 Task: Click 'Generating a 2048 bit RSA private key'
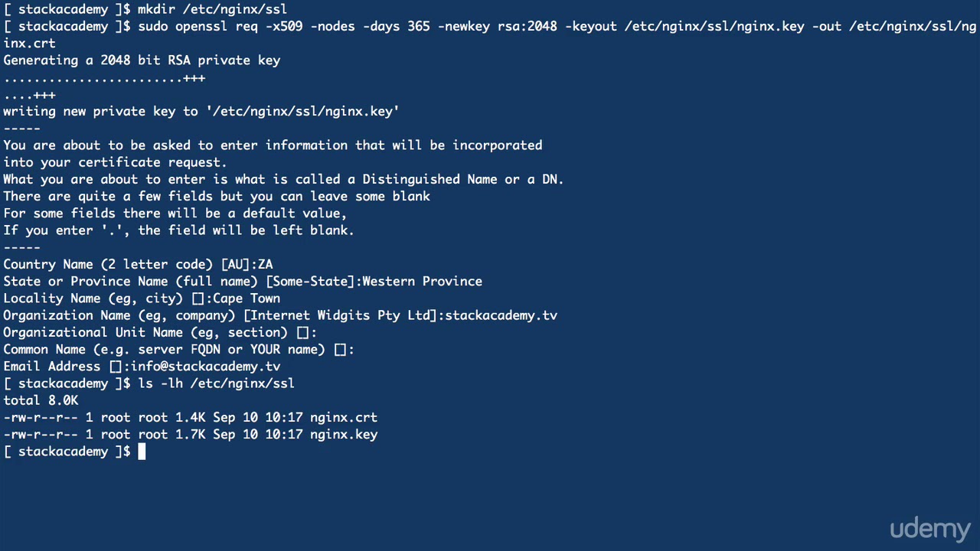point(142,60)
